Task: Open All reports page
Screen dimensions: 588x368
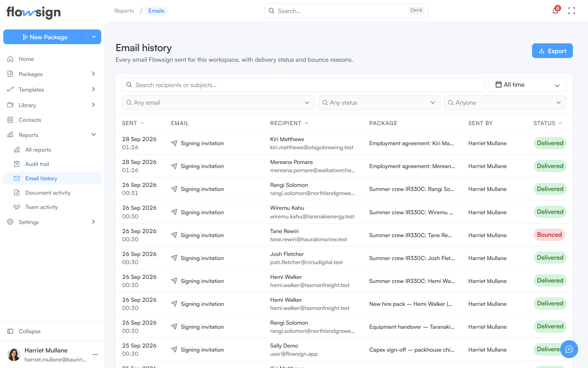Action: point(52,150)
